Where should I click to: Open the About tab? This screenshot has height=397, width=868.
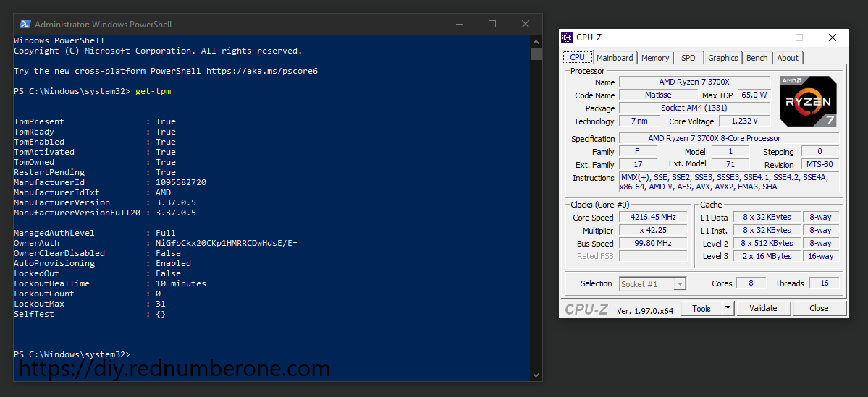pos(787,58)
